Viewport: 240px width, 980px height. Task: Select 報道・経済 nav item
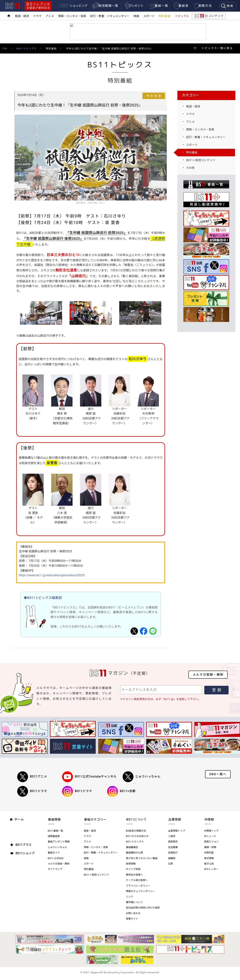coord(22,16)
